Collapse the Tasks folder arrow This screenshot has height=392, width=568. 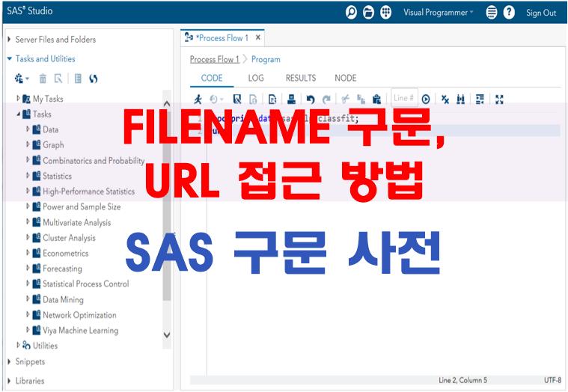[x=18, y=114]
